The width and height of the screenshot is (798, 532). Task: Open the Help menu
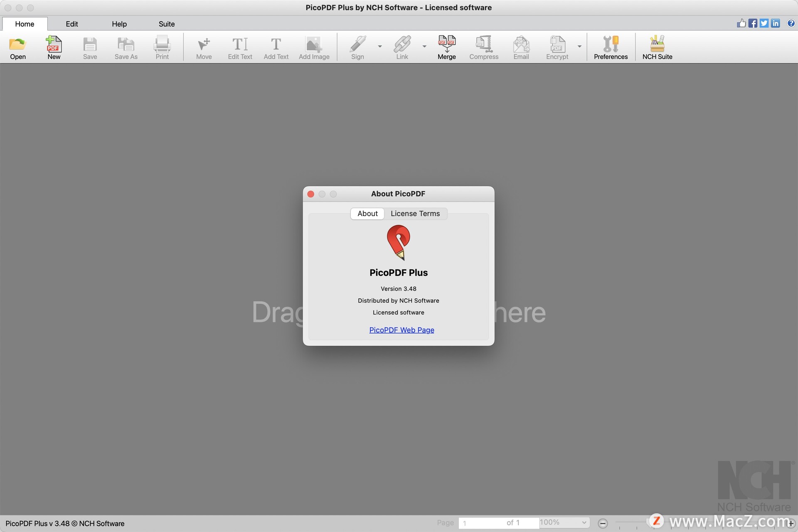tap(119, 24)
